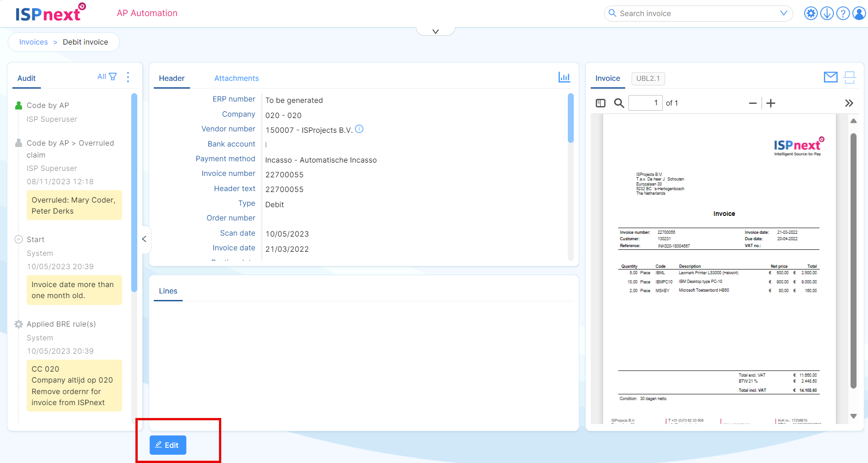The width and height of the screenshot is (868, 463).
Task: Click the Start audit entry clock icon
Action: click(19, 239)
